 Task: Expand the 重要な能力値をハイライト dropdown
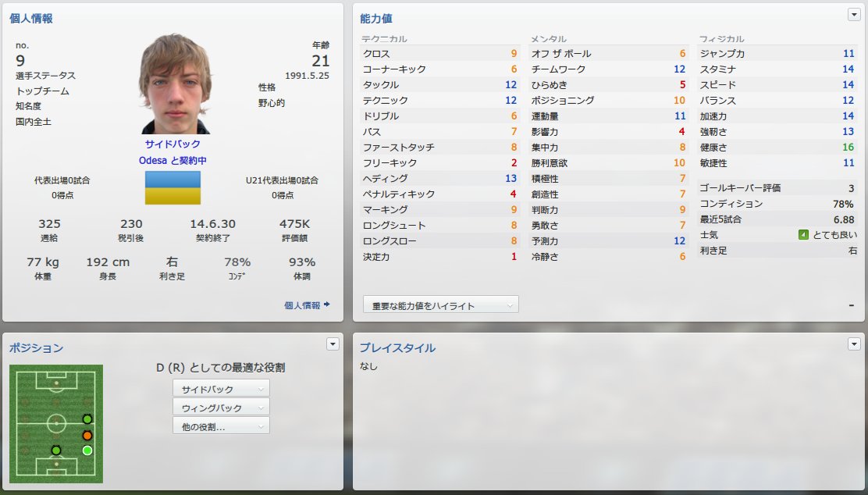[x=441, y=305]
